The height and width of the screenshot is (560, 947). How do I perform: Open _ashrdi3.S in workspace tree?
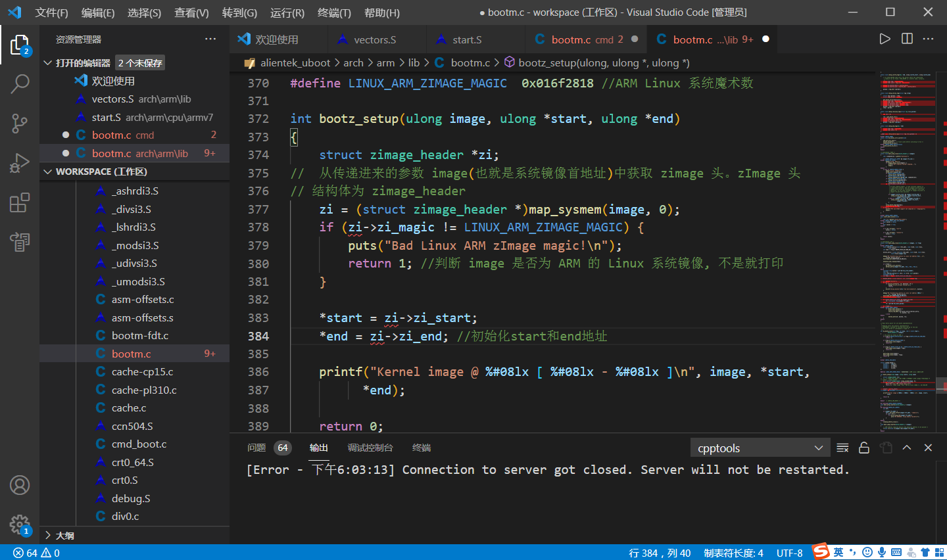click(x=134, y=191)
